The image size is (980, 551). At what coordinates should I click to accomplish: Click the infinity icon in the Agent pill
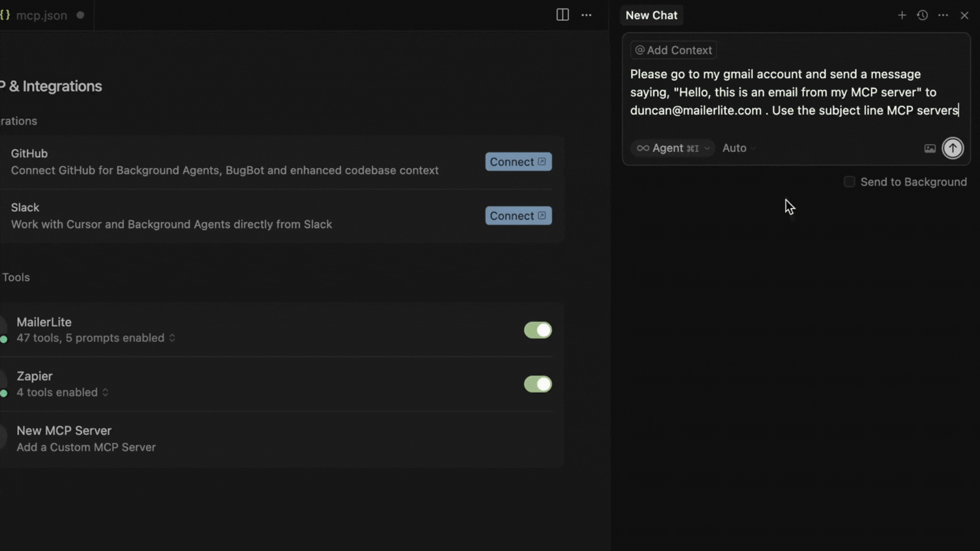point(643,148)
